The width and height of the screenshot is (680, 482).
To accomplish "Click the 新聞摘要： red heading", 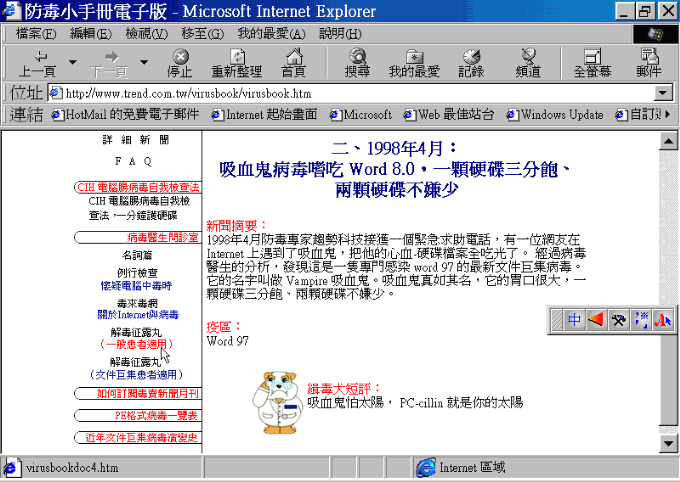I will (x=236, y=226).
